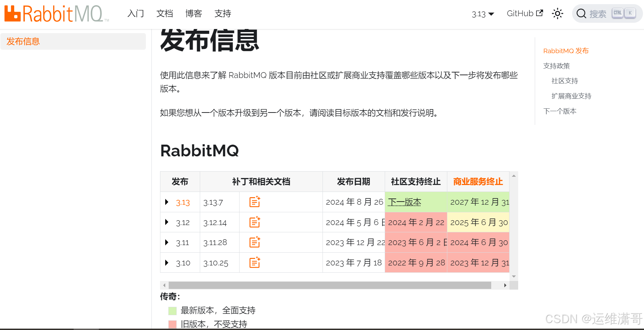Open the 文档 nav menu
This screenshot has width=644, height=330.
[x=165, y=13]
